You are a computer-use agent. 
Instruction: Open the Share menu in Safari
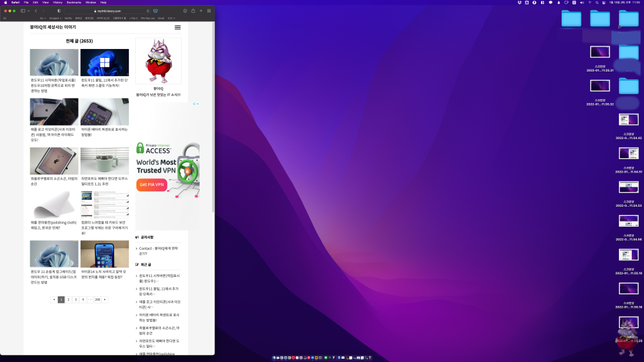click(193, 11)
